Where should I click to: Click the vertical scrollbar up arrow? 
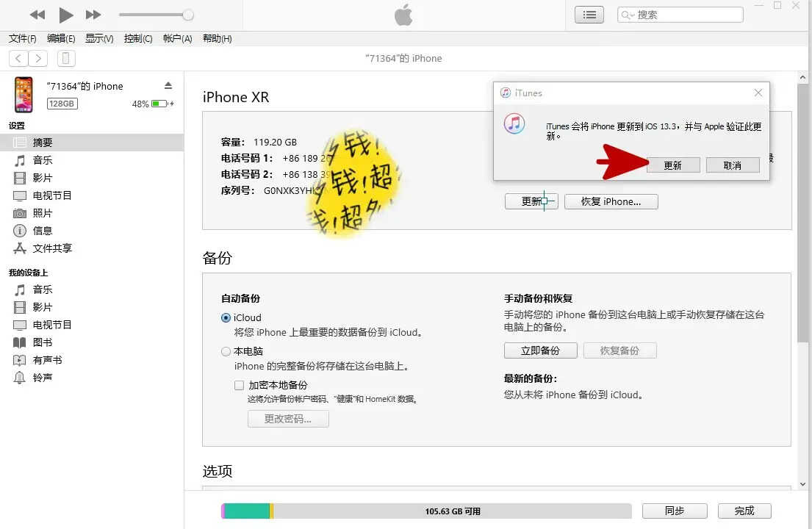802,78
